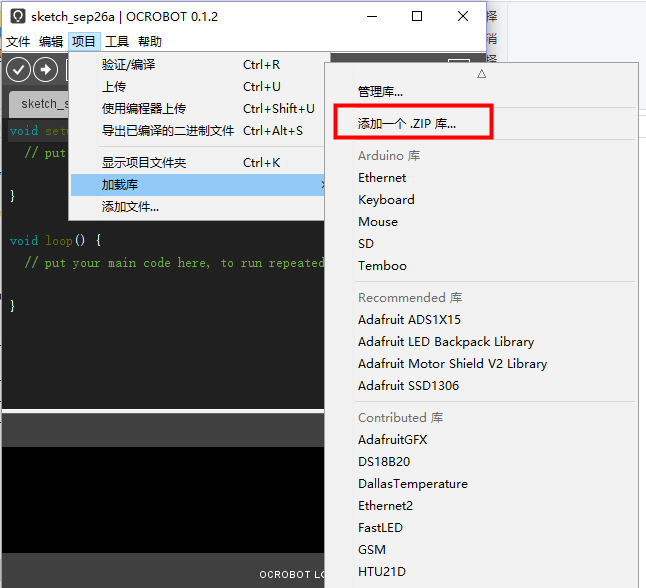
Task: Minimize the OCROBOT window
Action: [372, 16]
